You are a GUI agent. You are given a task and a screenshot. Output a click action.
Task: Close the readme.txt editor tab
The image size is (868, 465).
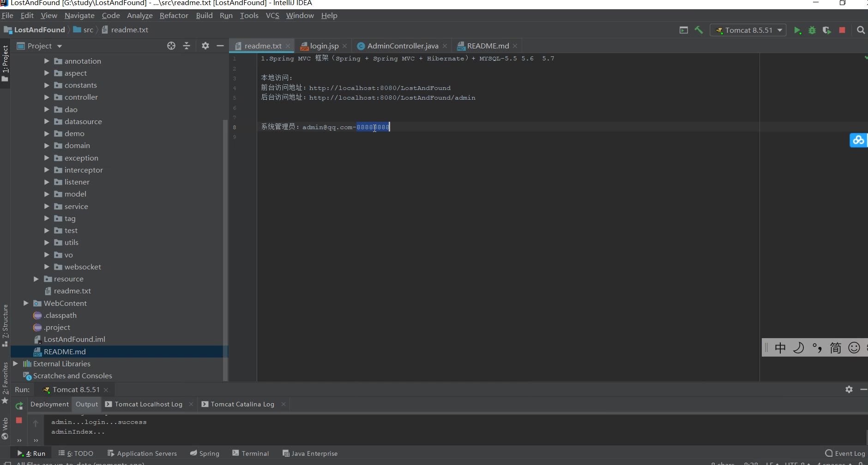click(288, 46)
